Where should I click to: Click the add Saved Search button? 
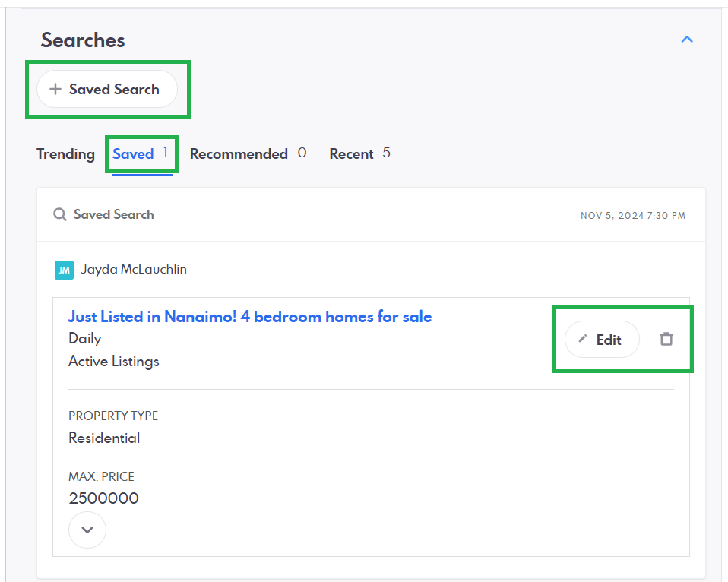click(x=106, y=90)
